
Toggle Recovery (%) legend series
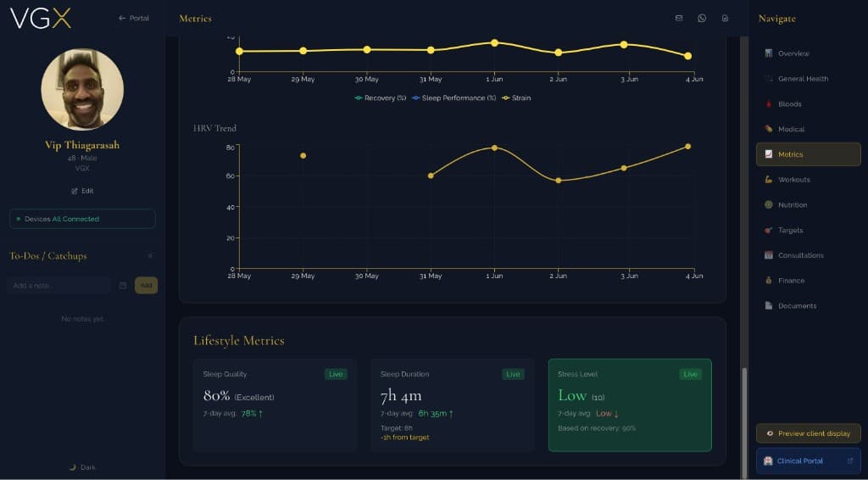381,98
